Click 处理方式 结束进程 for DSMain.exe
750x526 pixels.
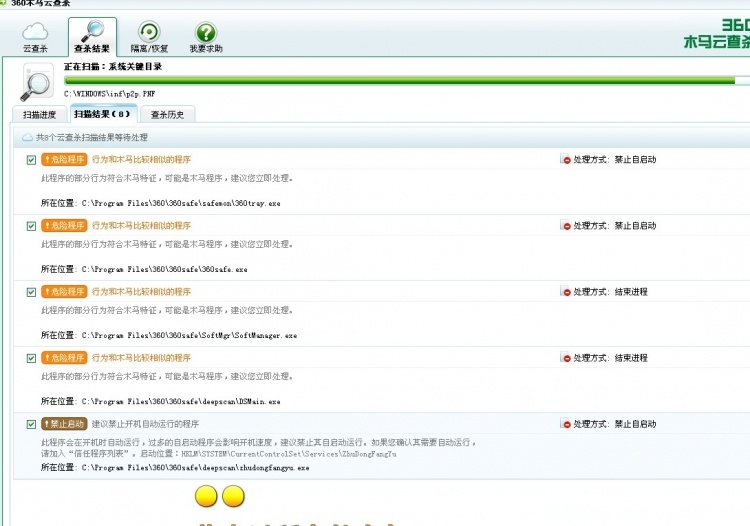(x=610, y=358)
